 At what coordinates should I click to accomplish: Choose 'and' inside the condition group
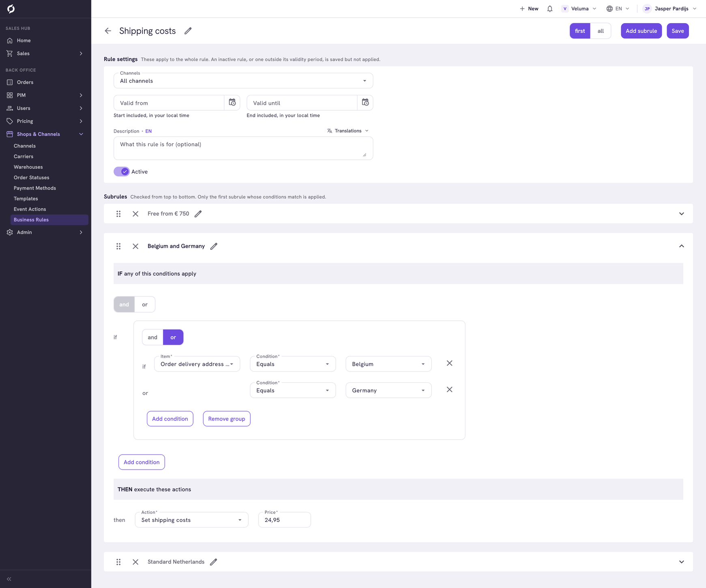[153, 337]
